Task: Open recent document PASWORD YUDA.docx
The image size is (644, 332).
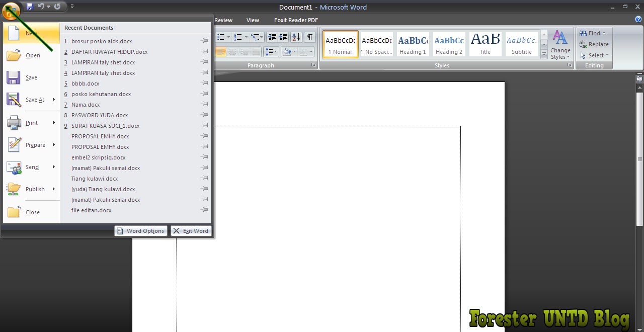Action: pyautogui.click(x=100, y=115)
